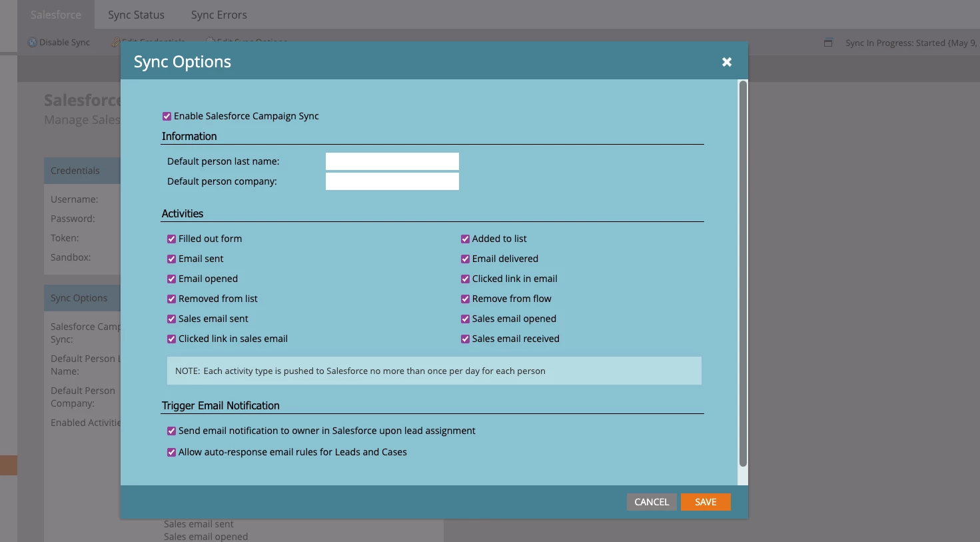Toggle Sales email opened checkbox
The height and width of the screenshot is (542, 980).
(465, 319)
